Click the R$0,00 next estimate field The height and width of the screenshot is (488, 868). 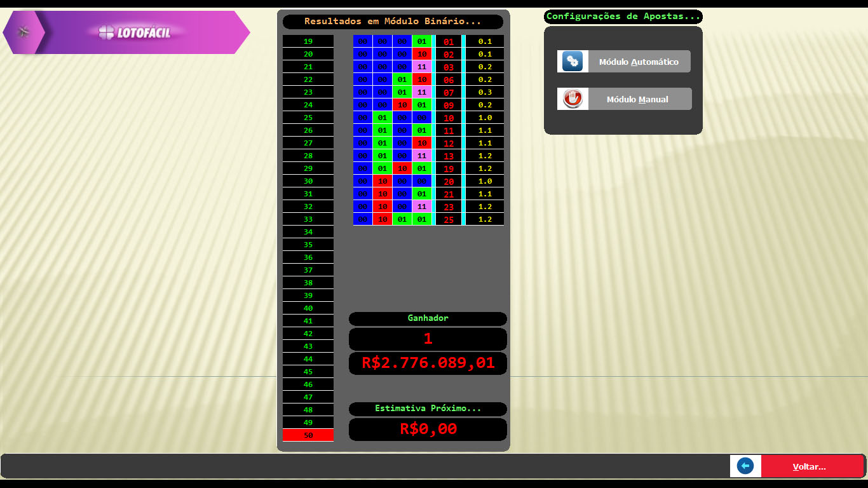(x=428, y=429)
